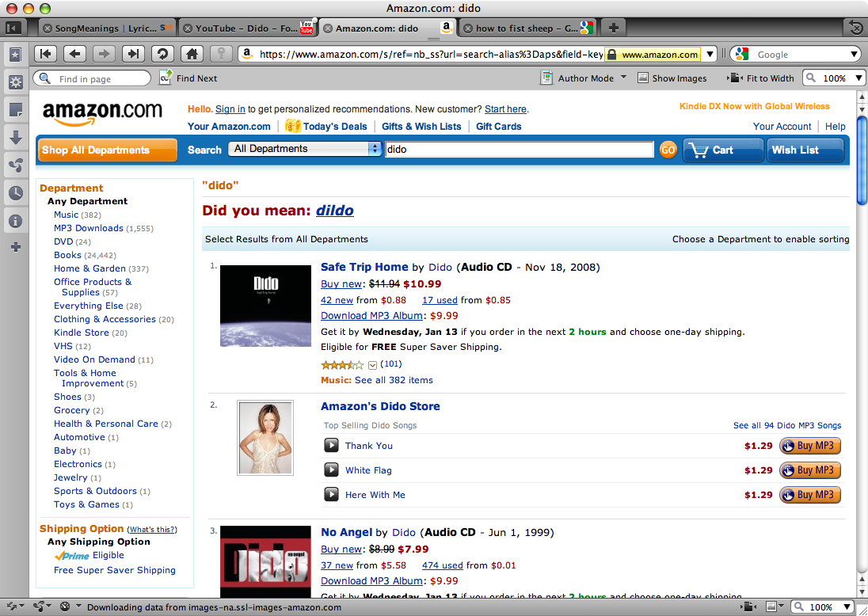868x616 pixels.
Task: Go back with the Back arrow
Action: coord(75,54)
